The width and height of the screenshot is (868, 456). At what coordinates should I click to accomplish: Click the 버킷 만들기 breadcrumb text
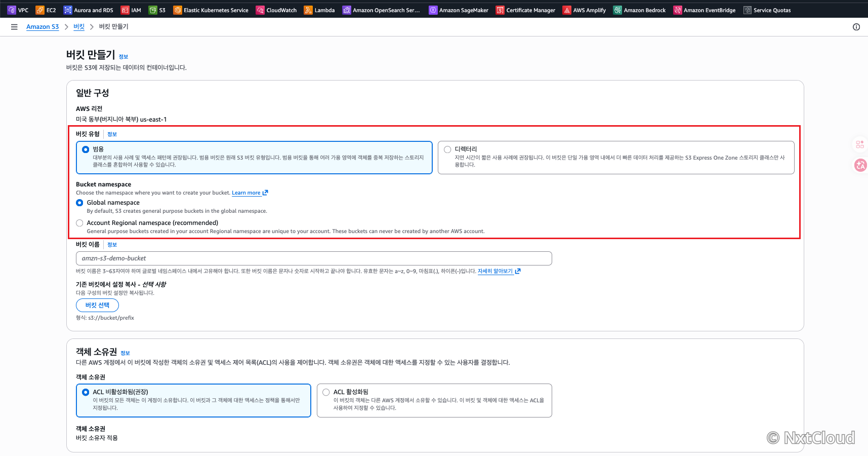click(x=113, y=27)
